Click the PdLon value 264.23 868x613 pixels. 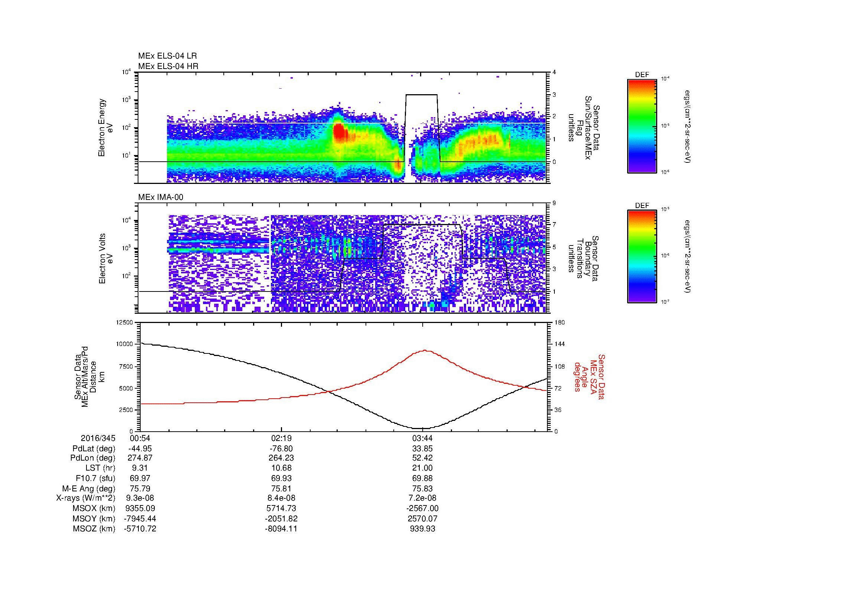tap(281, 458)
